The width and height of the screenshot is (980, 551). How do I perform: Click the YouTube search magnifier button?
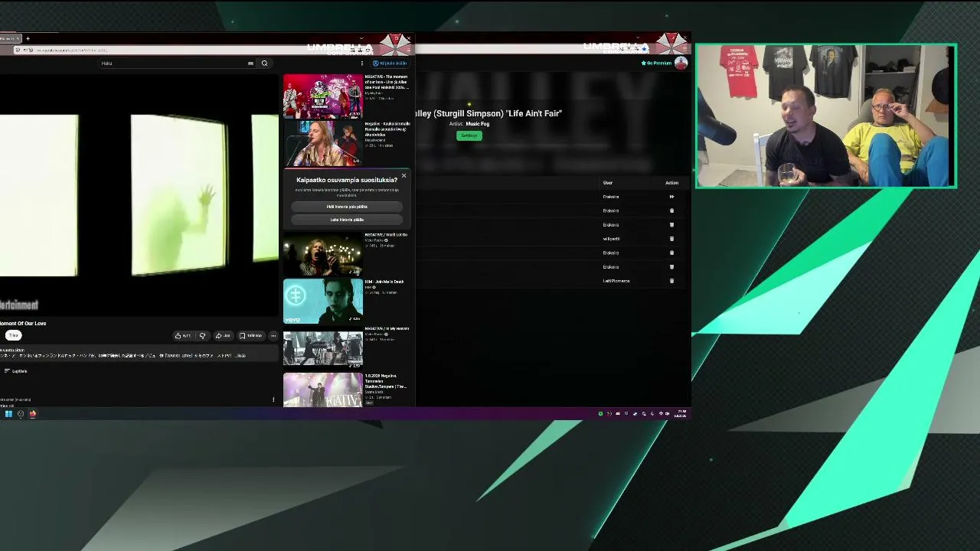click(264, 64)
